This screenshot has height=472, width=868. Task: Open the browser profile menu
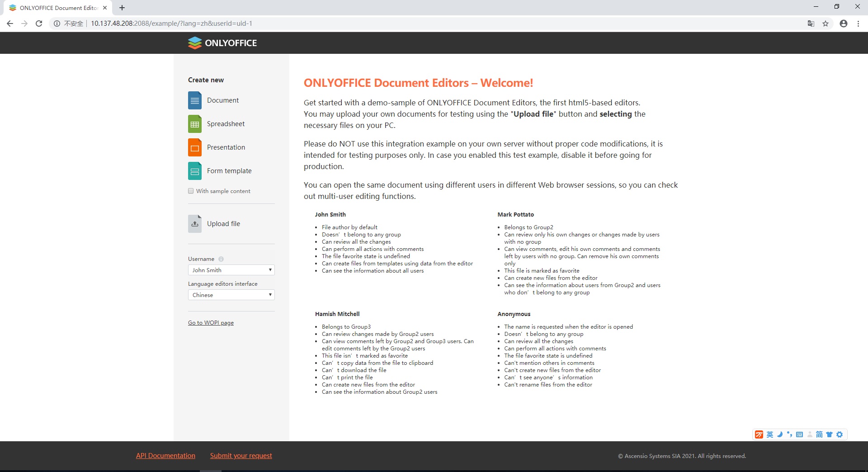coord(844,24)
